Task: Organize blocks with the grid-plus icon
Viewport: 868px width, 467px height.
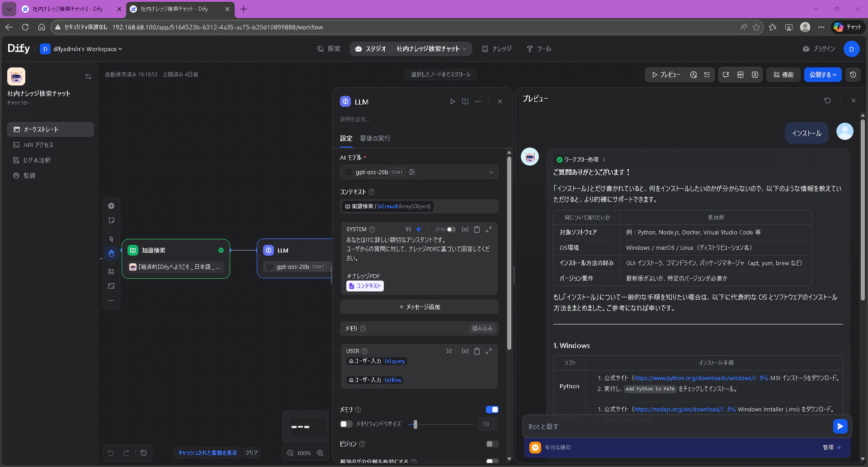Action: click(x=111, y=272)
